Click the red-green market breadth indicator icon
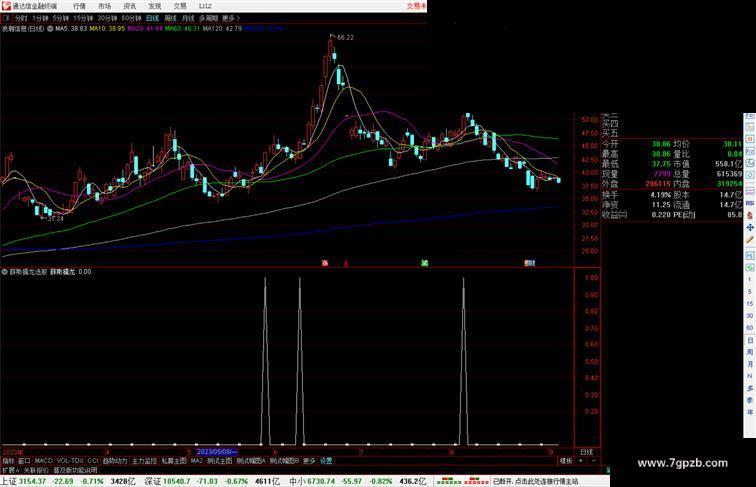Viewport: 756px width, 487px height. (462, 481)
